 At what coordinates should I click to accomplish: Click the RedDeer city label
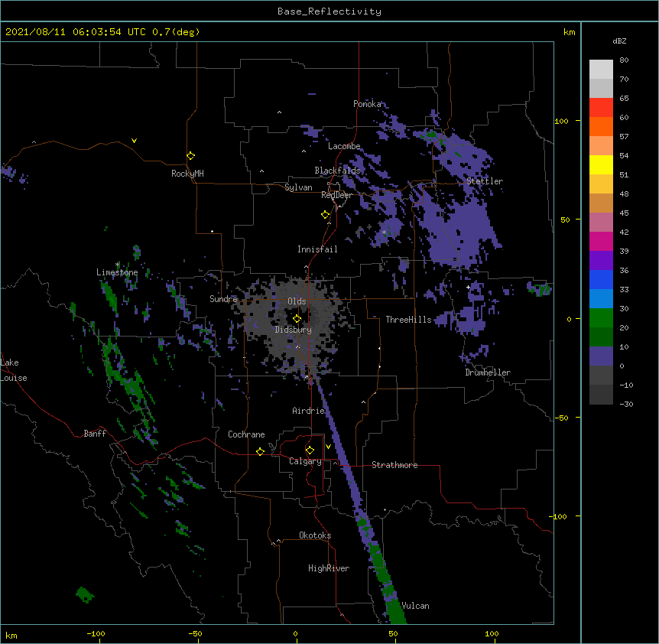pos(336,195)
